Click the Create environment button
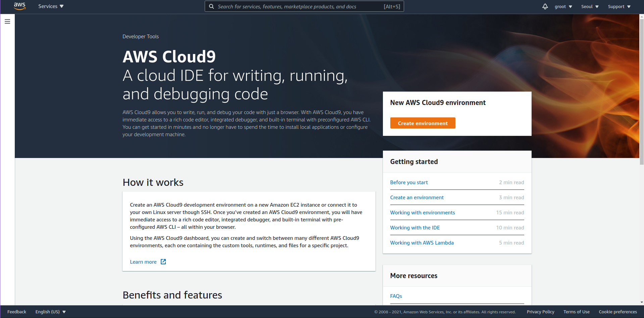The image size is (644, 318). [423, 123]
